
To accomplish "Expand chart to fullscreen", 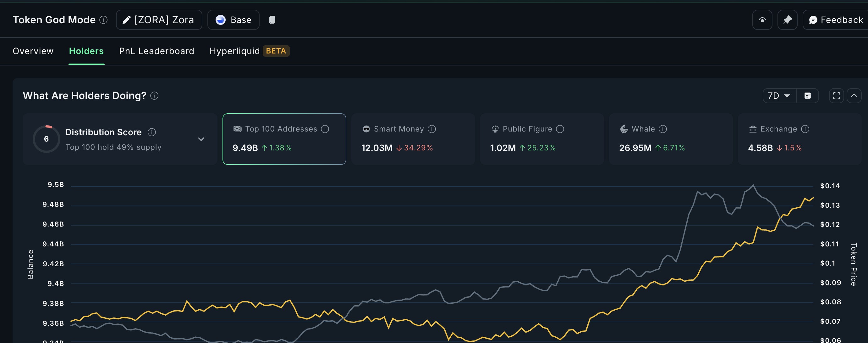I will click(x=836, y=96).
